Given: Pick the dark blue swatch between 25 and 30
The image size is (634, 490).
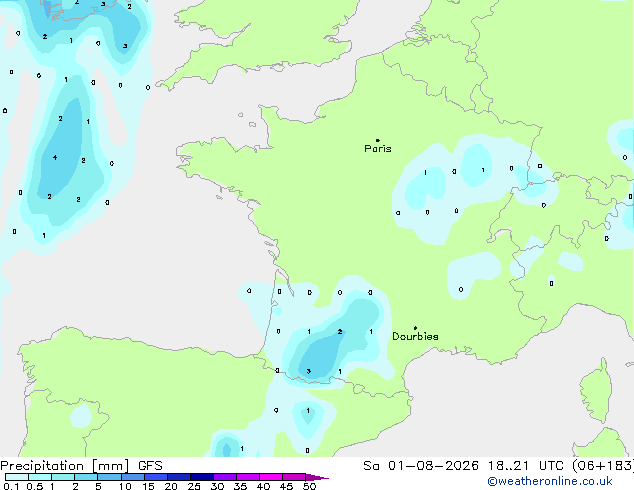Looking at the screenshot, I should coord(202,477).
